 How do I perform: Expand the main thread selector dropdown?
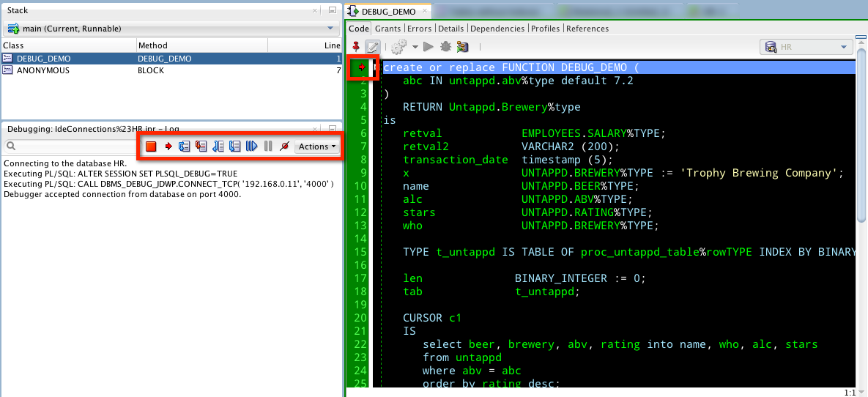coord(170,29)
